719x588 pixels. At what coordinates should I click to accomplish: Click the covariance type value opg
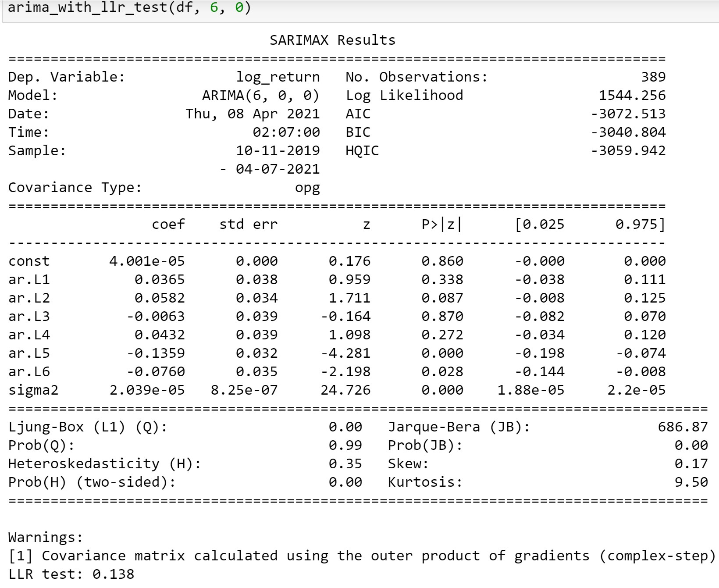pyautogui.click(x=307, y=189)
